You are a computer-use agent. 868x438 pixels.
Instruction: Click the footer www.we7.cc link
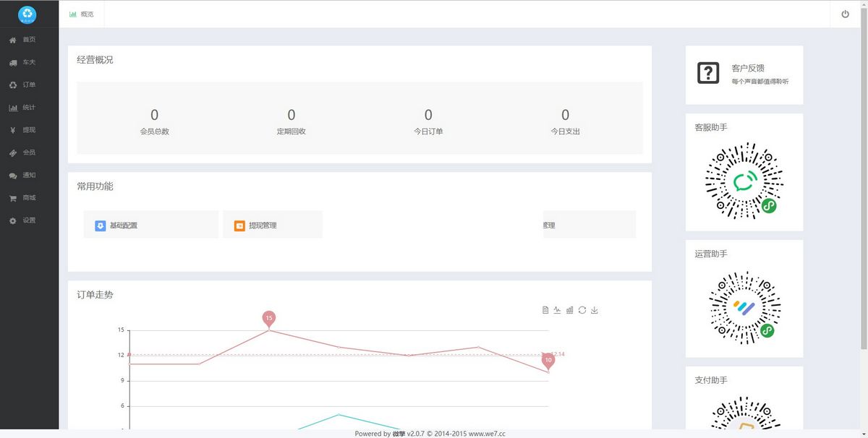(487, 434)
